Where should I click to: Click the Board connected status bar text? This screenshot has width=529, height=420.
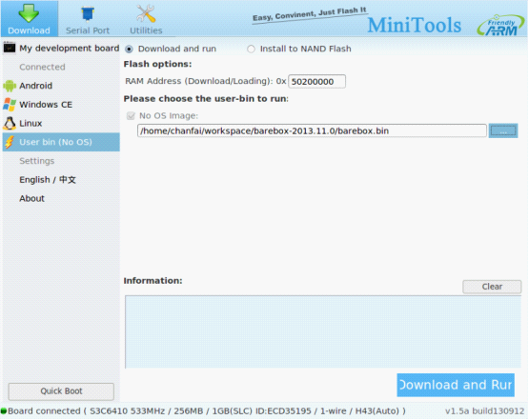point(207,411)
